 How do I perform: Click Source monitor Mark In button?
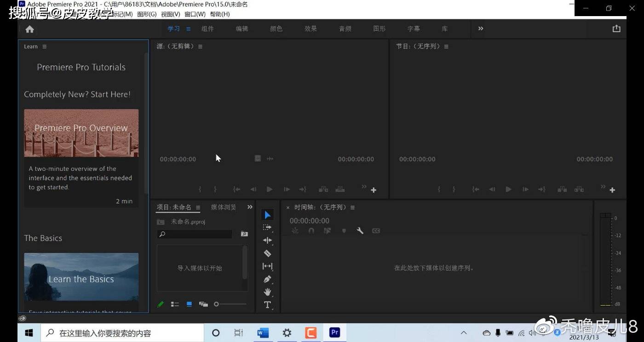200,189
